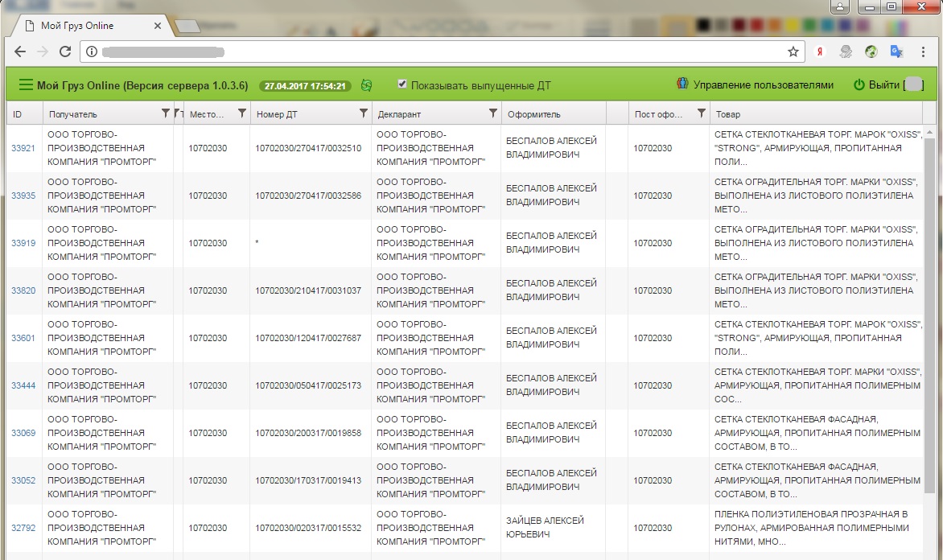The width and height of the screenshot is (943, 560).
Task: Click the table's vertical scrollbar
Action: pyautogui.click(x=930, y=306)
